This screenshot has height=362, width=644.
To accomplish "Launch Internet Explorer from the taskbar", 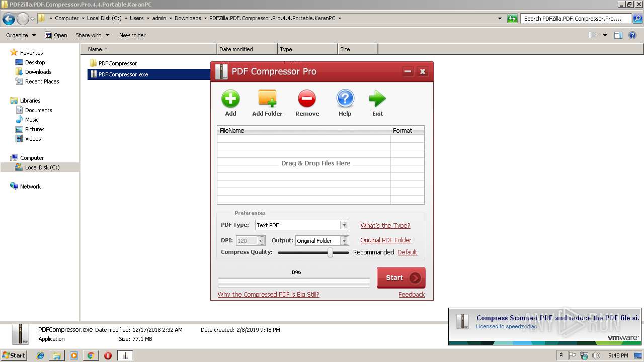I will [40, 355].
